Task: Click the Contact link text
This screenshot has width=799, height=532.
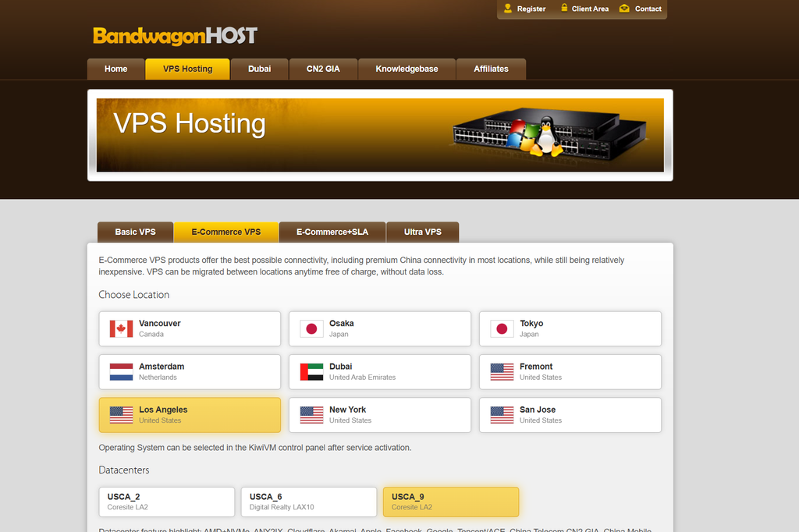Action: 648,9
